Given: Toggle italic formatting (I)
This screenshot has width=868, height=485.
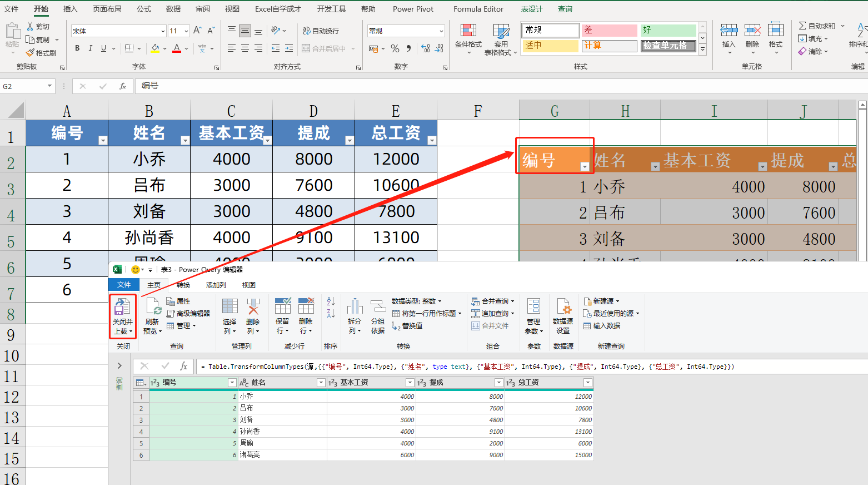Looking at the screenshot, I should pyautogui.click(x=90, y=48).
